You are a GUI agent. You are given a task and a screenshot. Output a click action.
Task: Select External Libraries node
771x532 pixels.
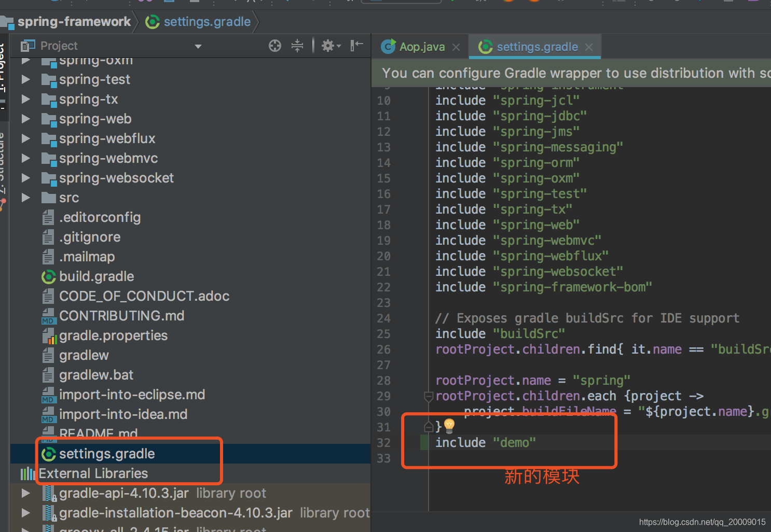point(93,473)
